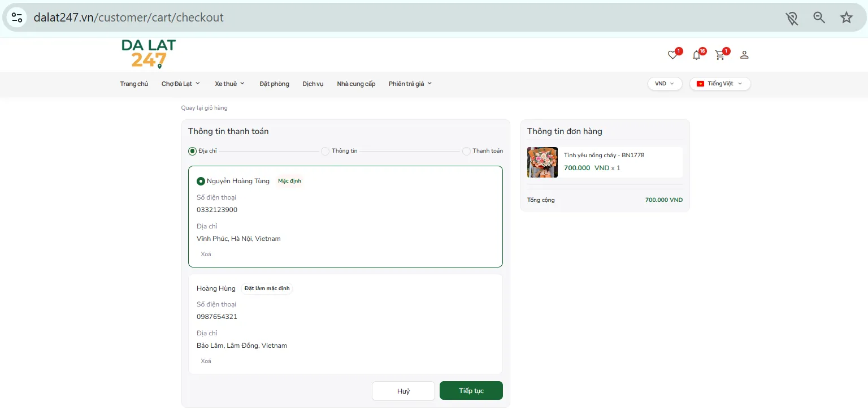Click the flower bouquet product thumbnail
868x410 pixels.
pos(542,162)
